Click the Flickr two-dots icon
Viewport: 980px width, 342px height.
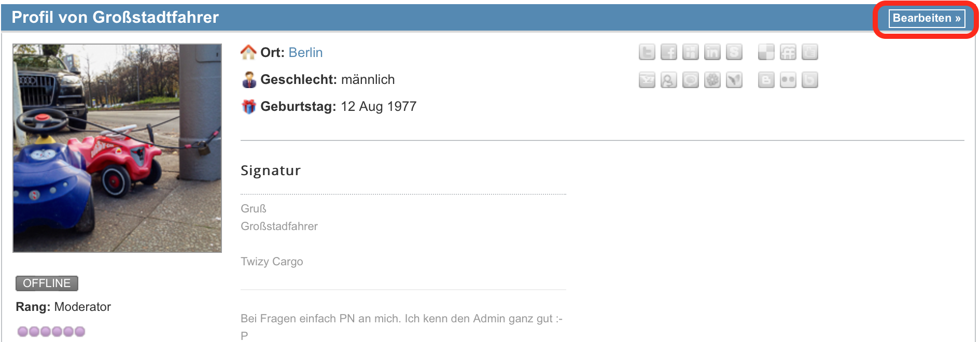(x=788, y=80)
